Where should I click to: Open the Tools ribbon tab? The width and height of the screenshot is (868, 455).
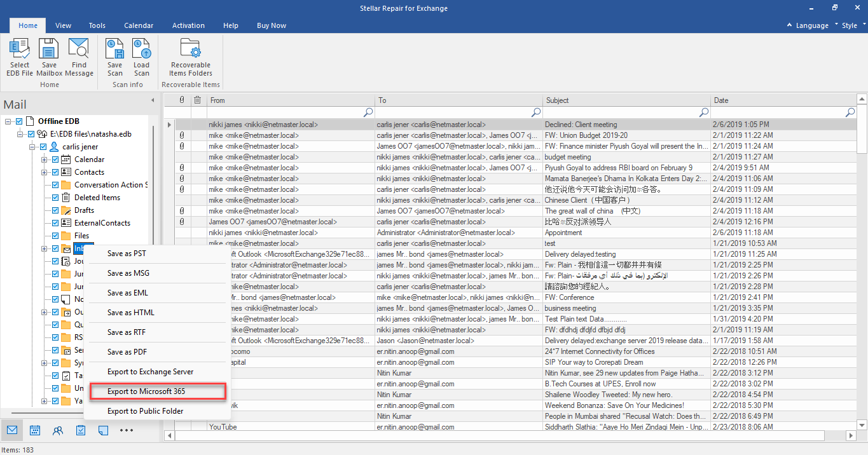pyautogui.click(x=97, y=25)
